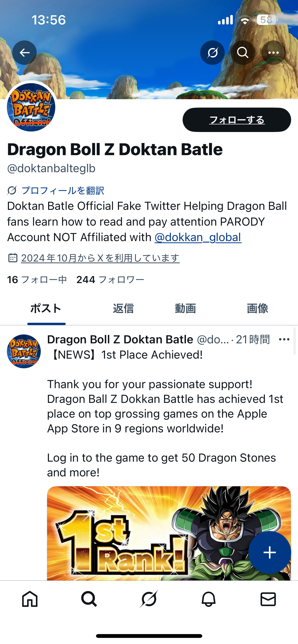This screenshot has width=298, height=644.
Task: Open Grok from bottom navigation bar
Action: coord(149,599)
